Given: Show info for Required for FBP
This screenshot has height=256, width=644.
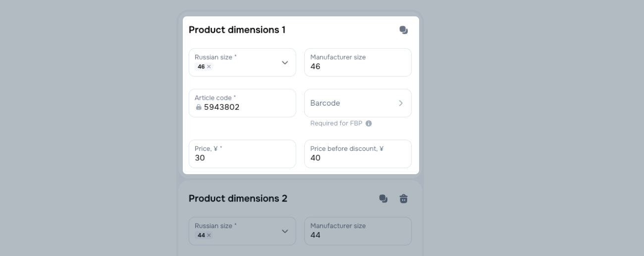Looking at the screenshot, I should tap(369, 124).
